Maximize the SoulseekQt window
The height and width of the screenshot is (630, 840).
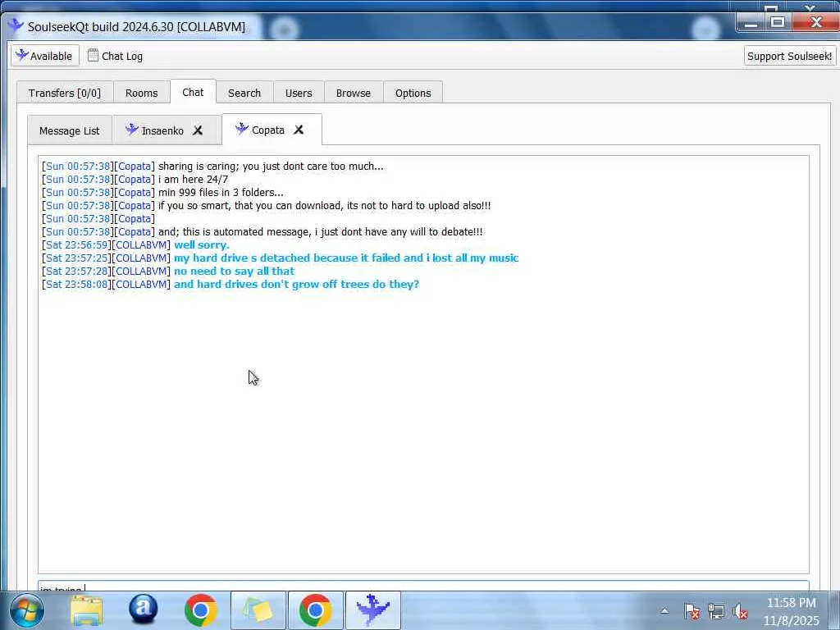point(778,22)
